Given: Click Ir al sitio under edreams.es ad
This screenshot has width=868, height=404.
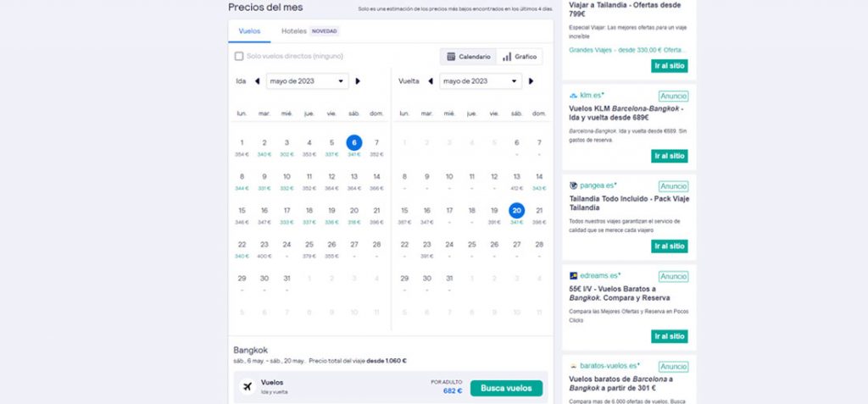Looking at the screenshot, I should point(670,336).
